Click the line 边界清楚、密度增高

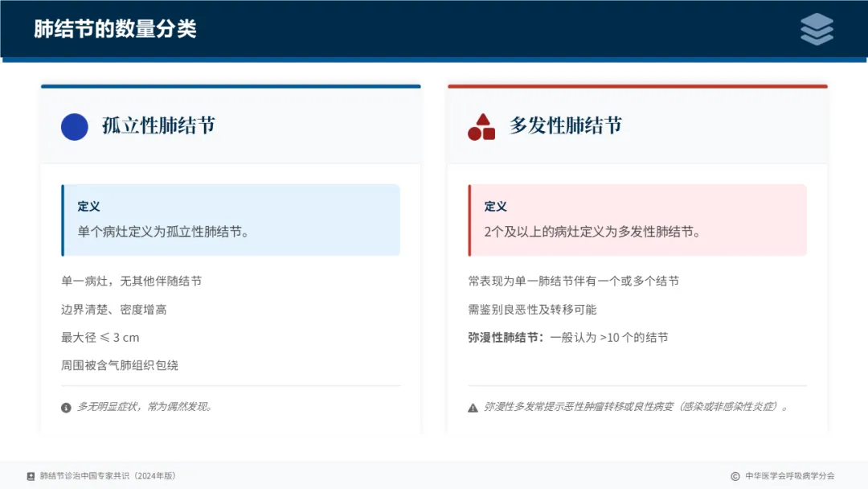coord(114,310)
